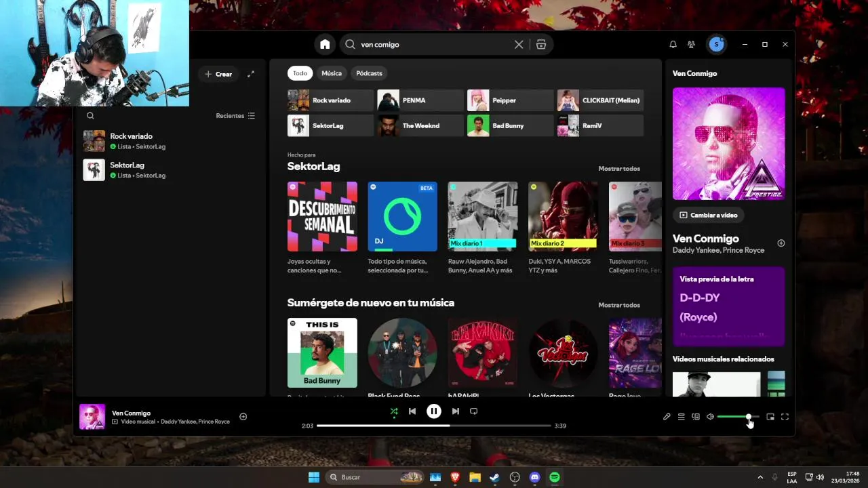Pause the current song
The height and width of the screenshot is (488, 868).
[434, 411]
